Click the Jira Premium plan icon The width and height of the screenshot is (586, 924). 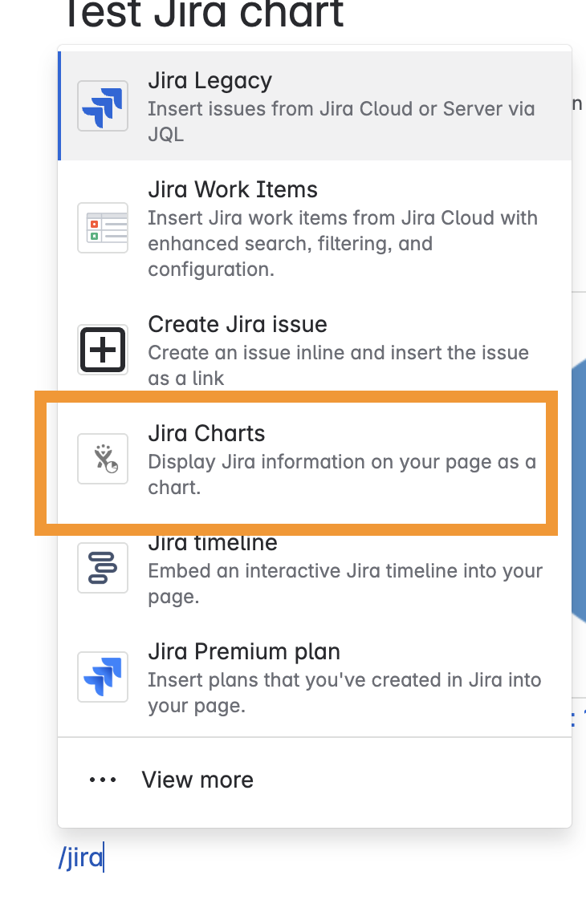[101, 677]
